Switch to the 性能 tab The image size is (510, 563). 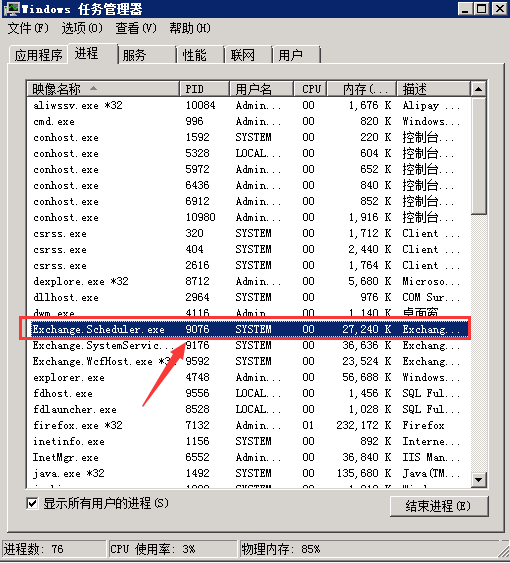pos(200,55)
